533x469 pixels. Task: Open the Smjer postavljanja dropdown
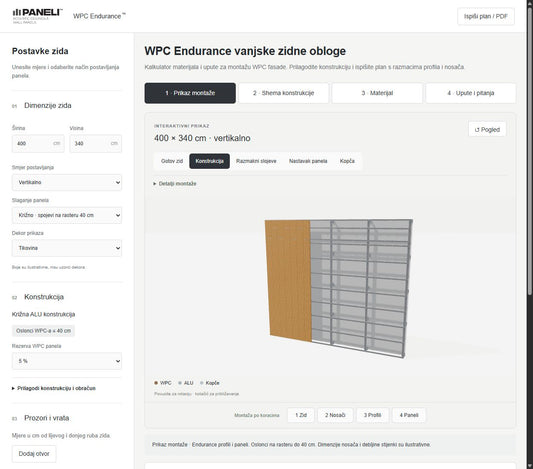(x=67, y=183)
